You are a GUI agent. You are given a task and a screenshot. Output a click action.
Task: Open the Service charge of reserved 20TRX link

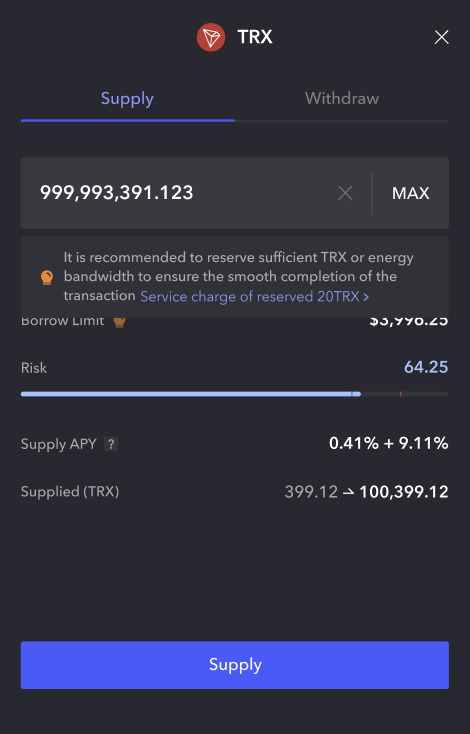pyautogui.click(x=255, y=296)
